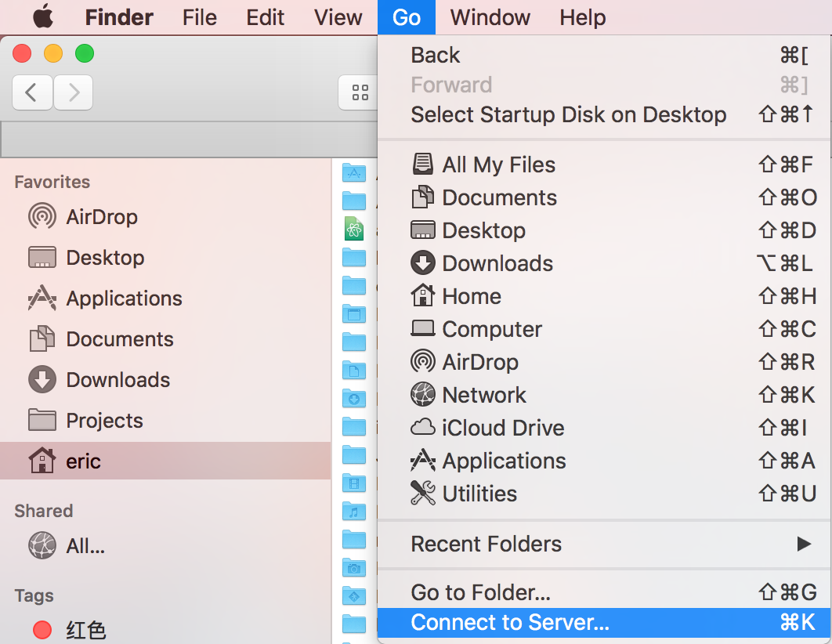This screenshot has width=832, height=644.
Task: Click the Downloads arrow icon in sidebar
Action: point(42,380)
